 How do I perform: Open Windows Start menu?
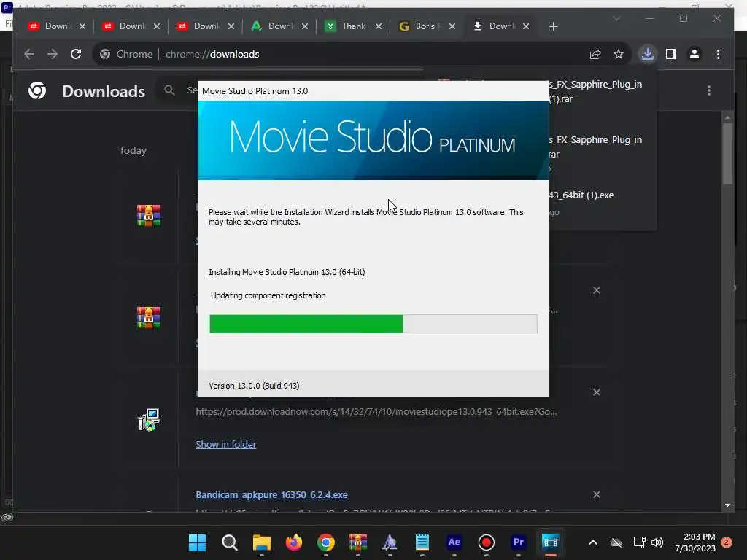coord(197,542)
